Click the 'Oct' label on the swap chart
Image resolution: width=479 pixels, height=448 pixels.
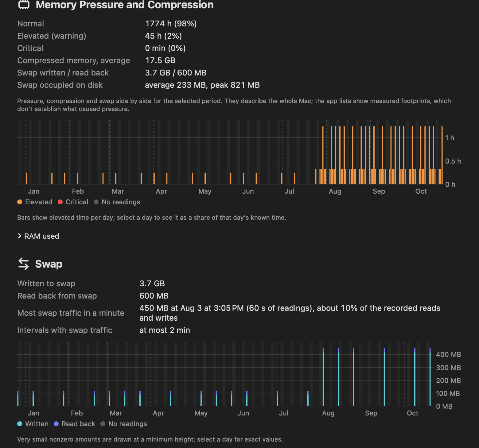pos(412,413)
